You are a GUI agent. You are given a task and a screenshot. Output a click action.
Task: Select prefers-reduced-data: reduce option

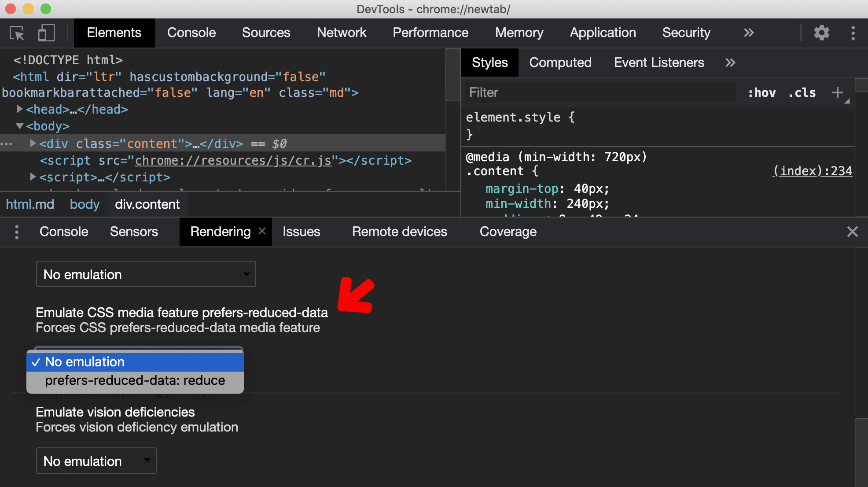134,380
